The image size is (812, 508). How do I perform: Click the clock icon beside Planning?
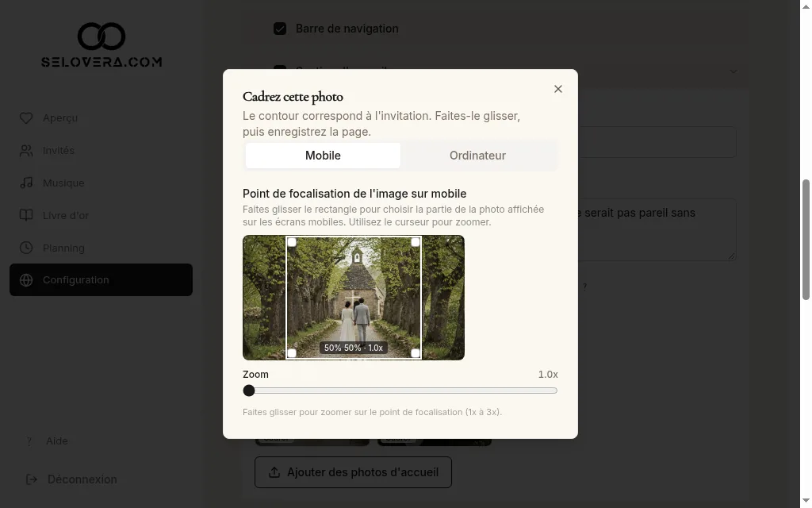pyautogui.click(x=26, y=248)
